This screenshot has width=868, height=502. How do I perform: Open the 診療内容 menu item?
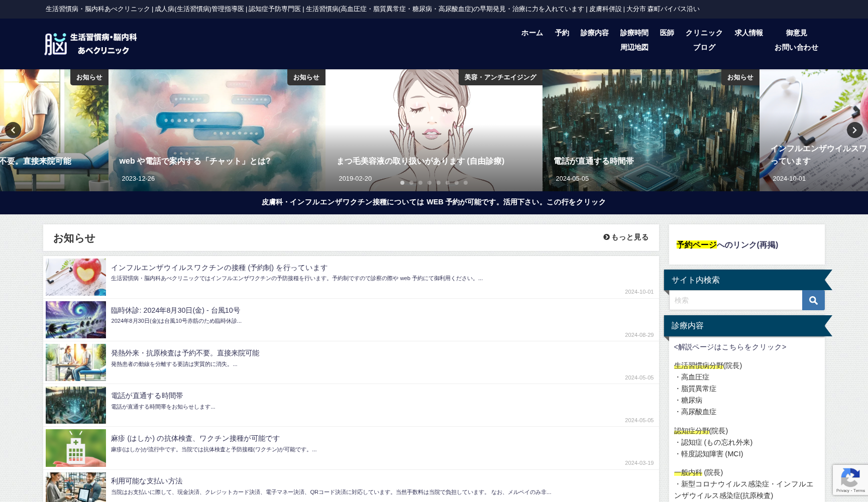(x=594, y=33)
